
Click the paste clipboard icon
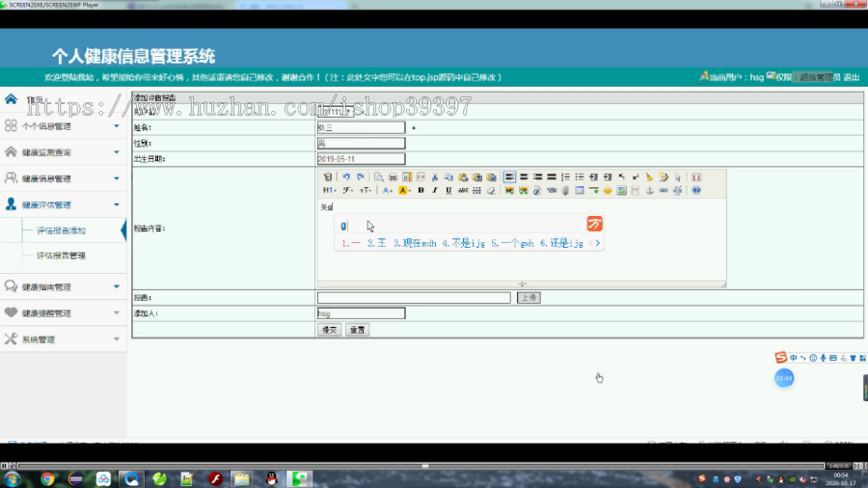pos(463,177)
